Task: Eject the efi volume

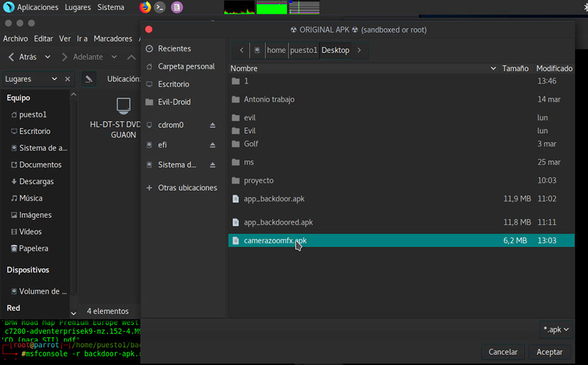Action: pos(213,145)
